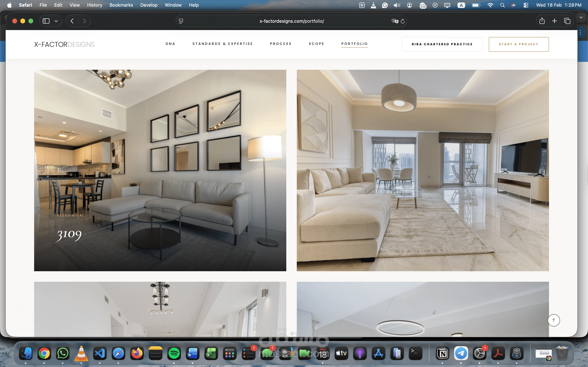588x367 pixels.
Task: Open the Bookmarks menu
Action: tap(121, 5)
